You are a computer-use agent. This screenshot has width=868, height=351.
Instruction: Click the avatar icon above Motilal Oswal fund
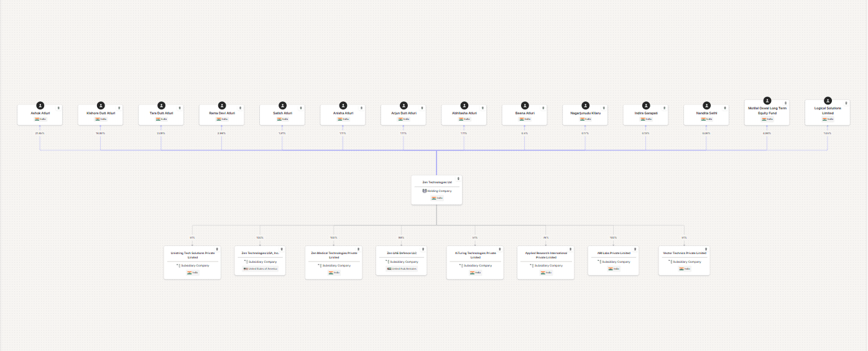click(x=767, y=101)
